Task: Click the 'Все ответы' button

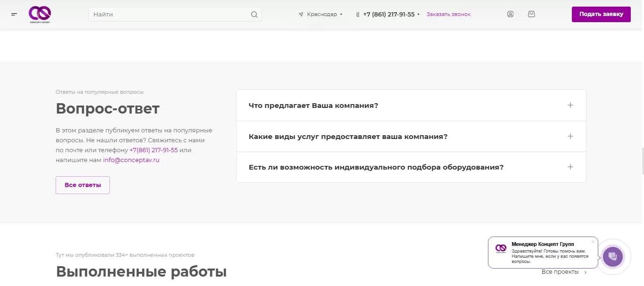Action: click(x=83, y=185)
